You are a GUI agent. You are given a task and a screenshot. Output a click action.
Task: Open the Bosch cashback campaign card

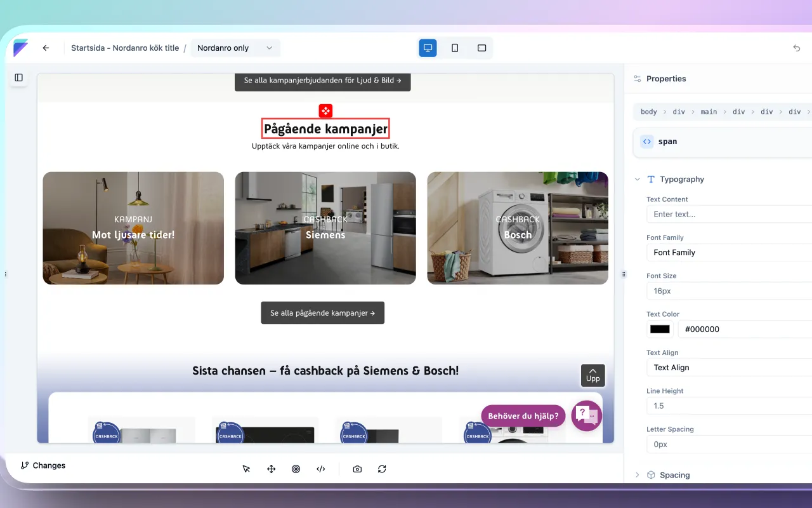pyautogui.click(x=518, y=228)
